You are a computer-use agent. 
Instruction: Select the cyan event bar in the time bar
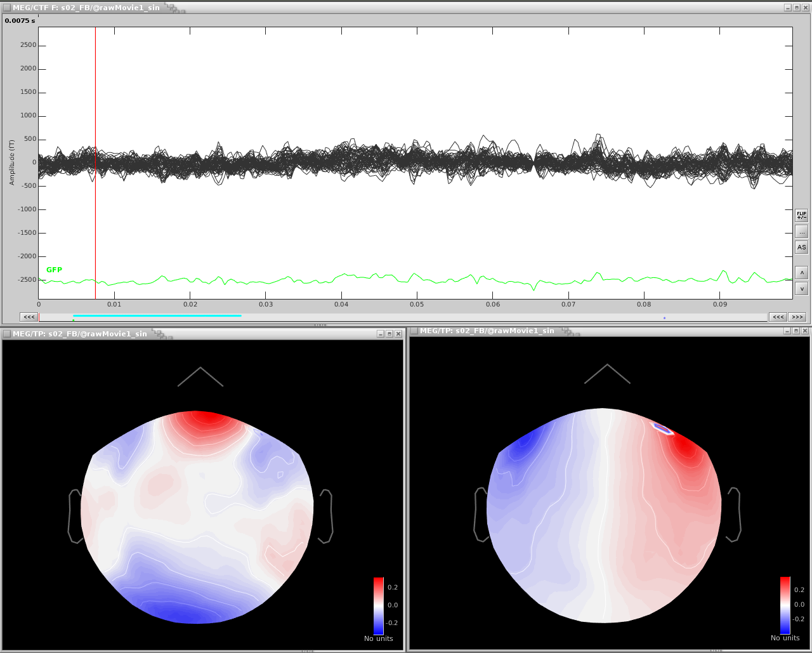[x=157, y=315]
